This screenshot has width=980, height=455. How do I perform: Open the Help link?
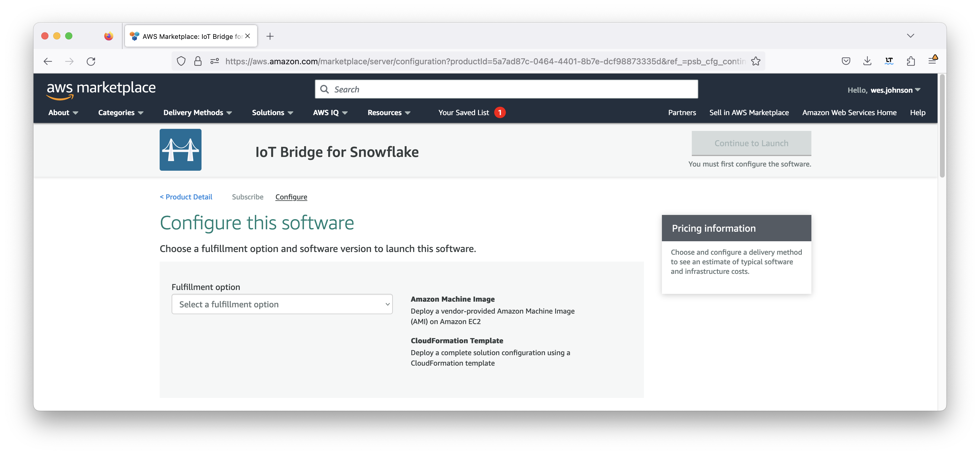tap(917, 113)
